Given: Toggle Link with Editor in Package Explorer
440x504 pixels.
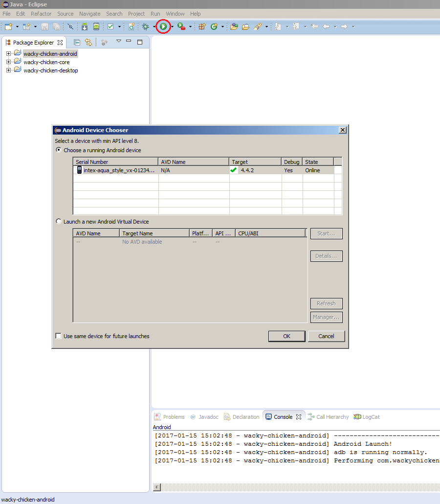Looking at the screenshot, I should [88, 43].
